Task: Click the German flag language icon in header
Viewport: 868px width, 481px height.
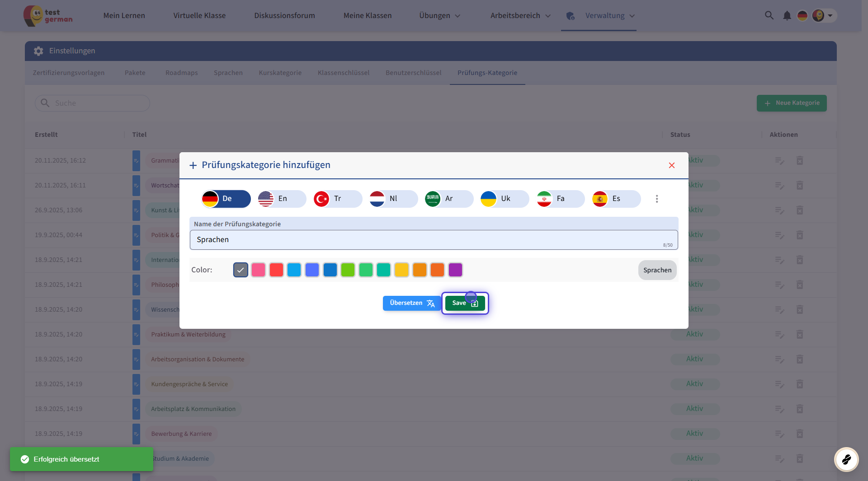Action: 802,16
